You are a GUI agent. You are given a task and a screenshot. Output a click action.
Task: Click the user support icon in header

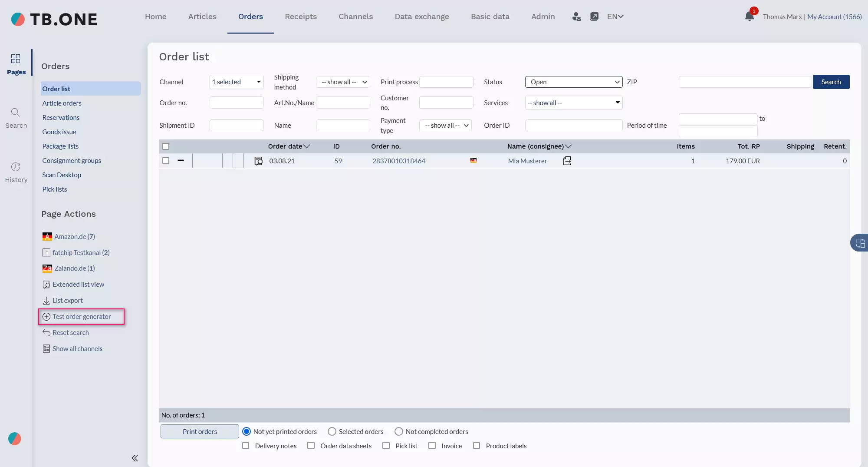pos(576,17)
